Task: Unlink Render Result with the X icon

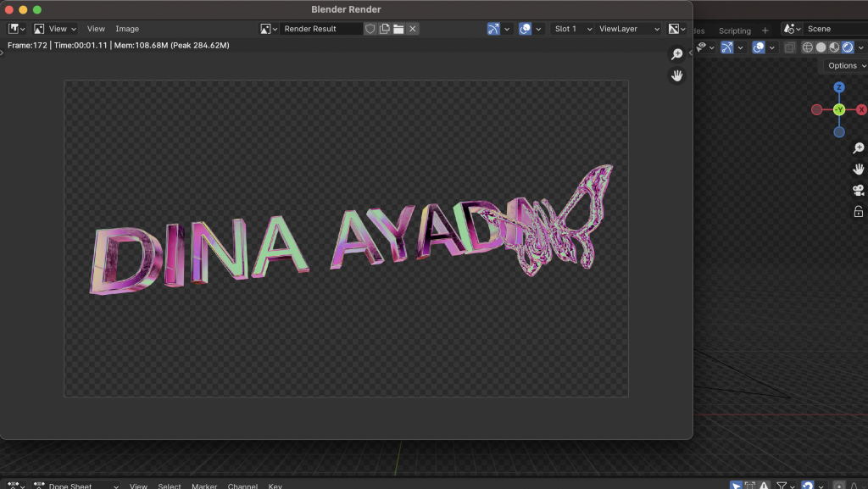Action: click(x=413, y=29)
